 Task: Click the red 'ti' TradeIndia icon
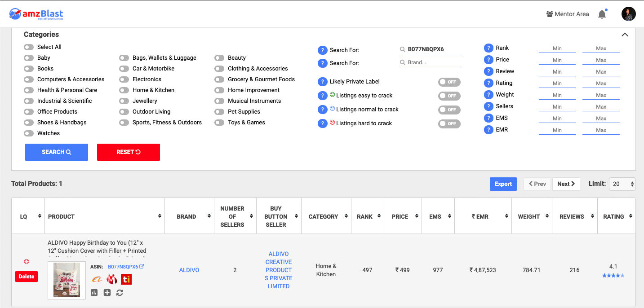click(x=126, y=279)
